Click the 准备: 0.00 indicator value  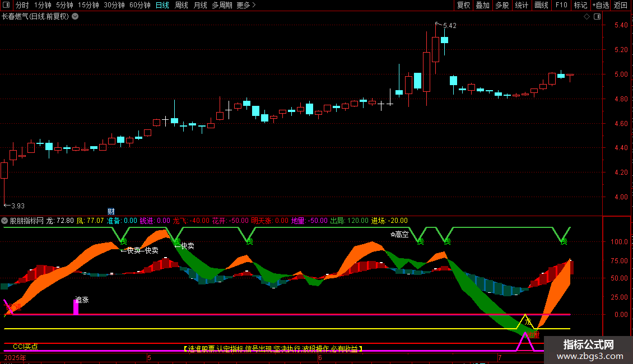(122, 221)
